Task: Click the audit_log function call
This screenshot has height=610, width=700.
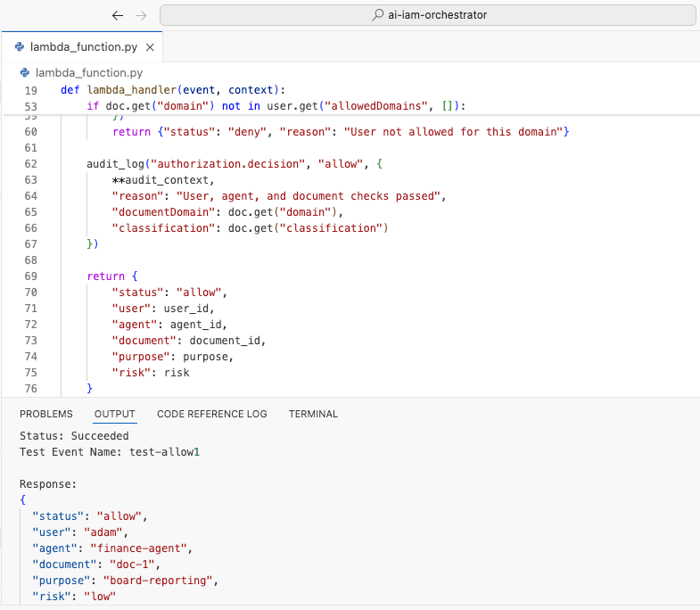Action: pos(115,164)
